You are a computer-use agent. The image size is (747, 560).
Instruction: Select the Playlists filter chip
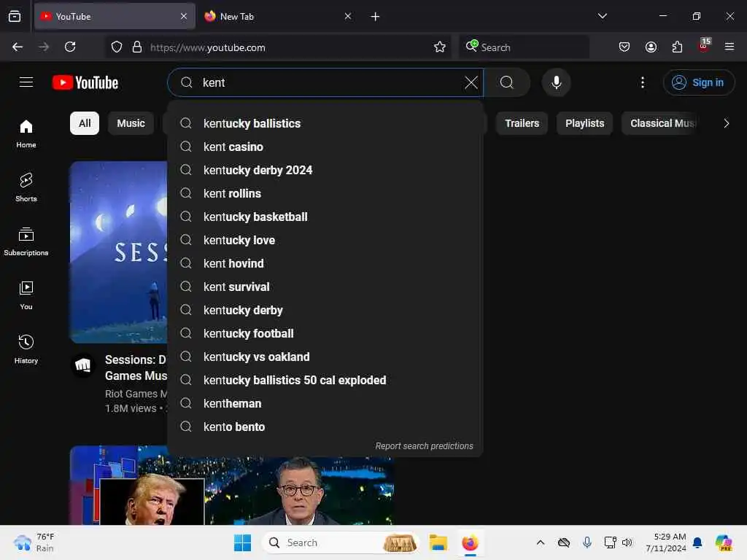coord(584,123)
